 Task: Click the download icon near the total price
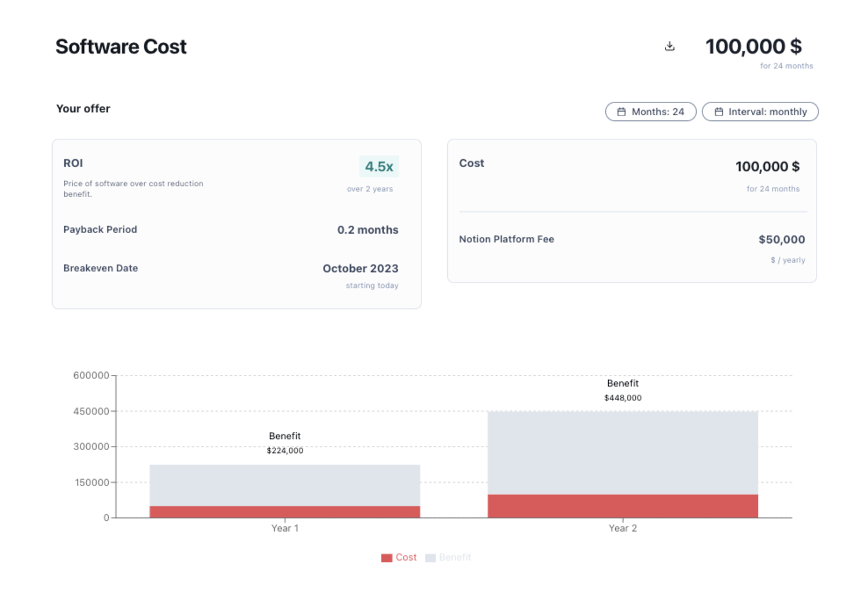[670, 46]
